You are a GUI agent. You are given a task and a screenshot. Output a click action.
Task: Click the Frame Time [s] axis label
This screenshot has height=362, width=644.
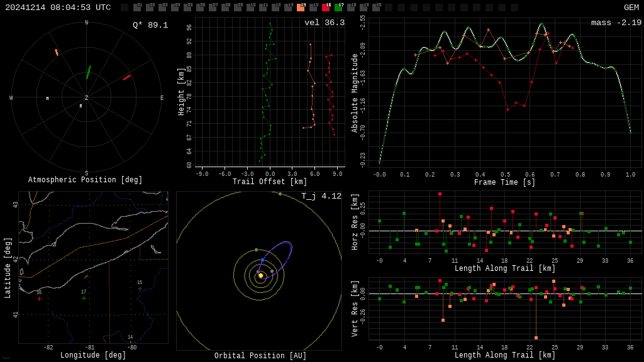point(505,182)
